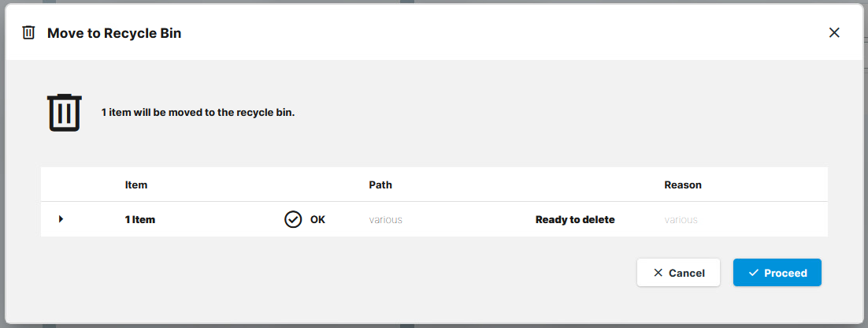The width and height of the screenshot is (868, 328).
Task: Expand the 1 Item row arrow
Action: [61, 219]
